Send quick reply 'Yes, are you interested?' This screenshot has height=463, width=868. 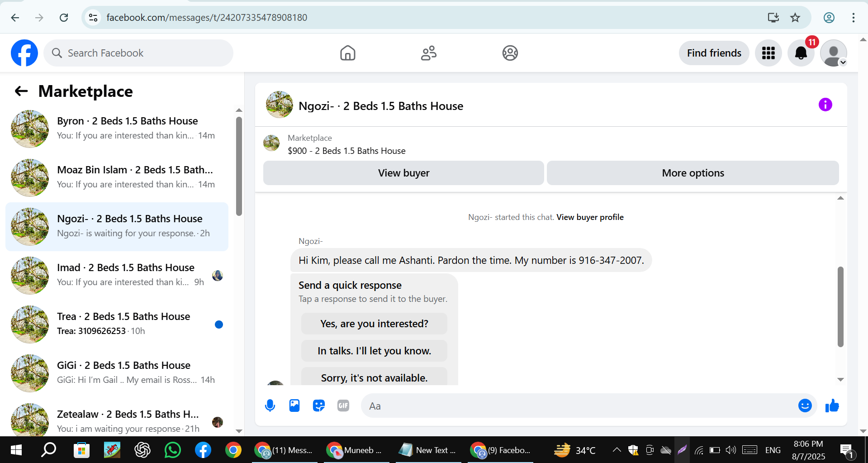pyautogui.click(x=374, y=324)
